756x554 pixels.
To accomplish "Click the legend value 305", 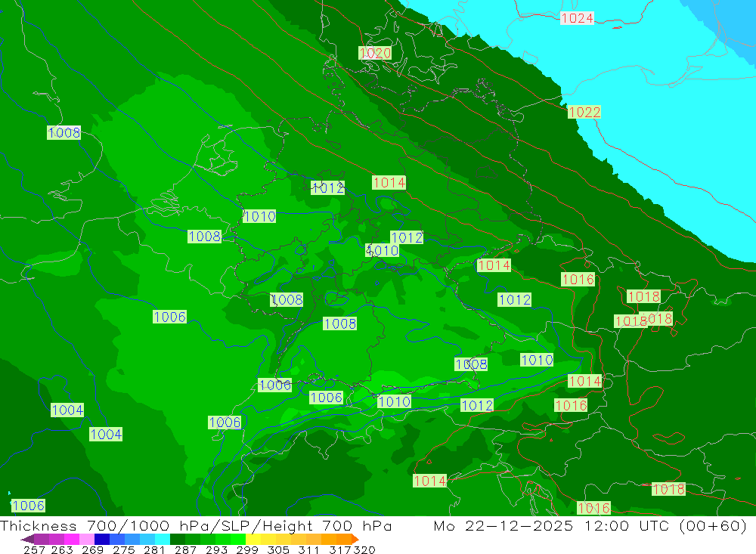I will (x=278, y=549).
